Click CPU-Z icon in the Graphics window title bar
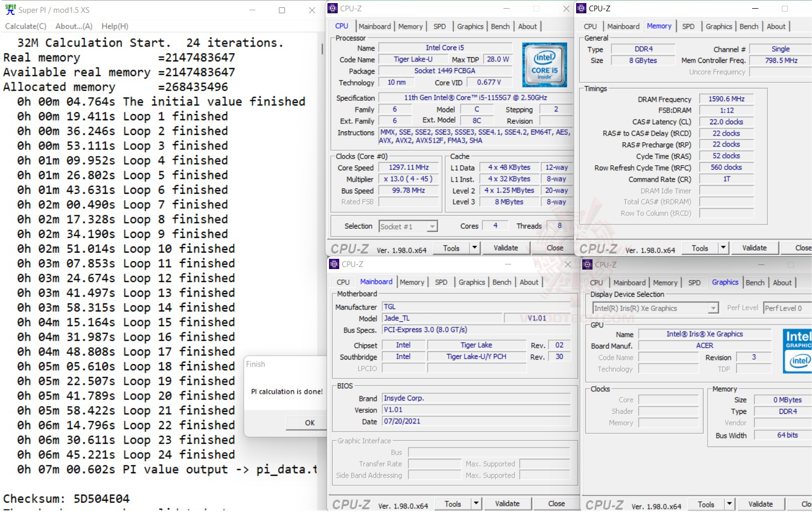 coord(587,265)
